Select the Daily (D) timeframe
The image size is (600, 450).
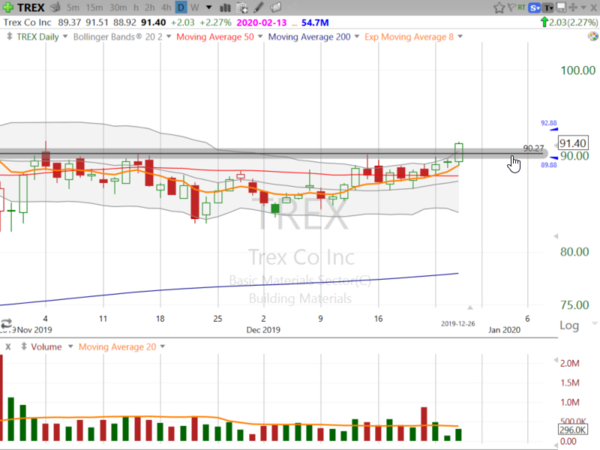point(181,7)
